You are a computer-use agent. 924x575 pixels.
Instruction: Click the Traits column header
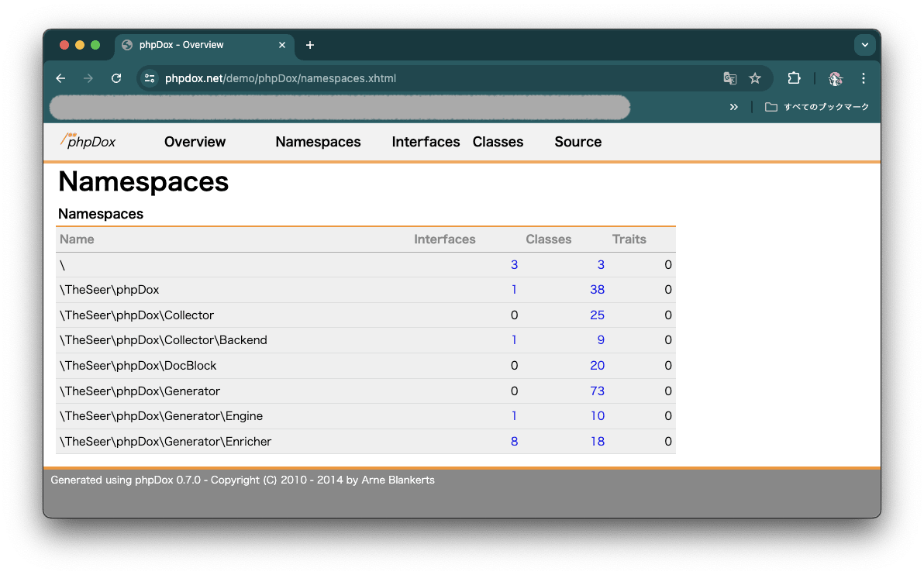[x=629, y=239]
